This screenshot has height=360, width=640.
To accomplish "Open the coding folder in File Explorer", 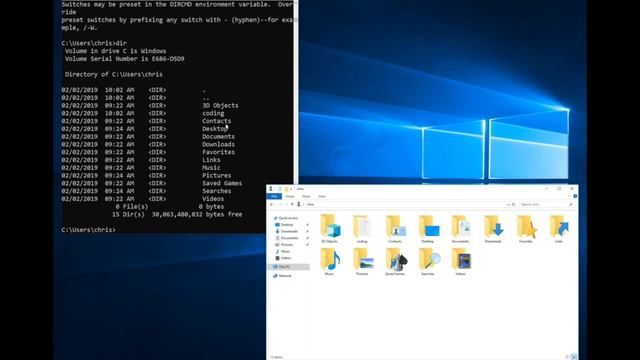I will pos(362,229).
